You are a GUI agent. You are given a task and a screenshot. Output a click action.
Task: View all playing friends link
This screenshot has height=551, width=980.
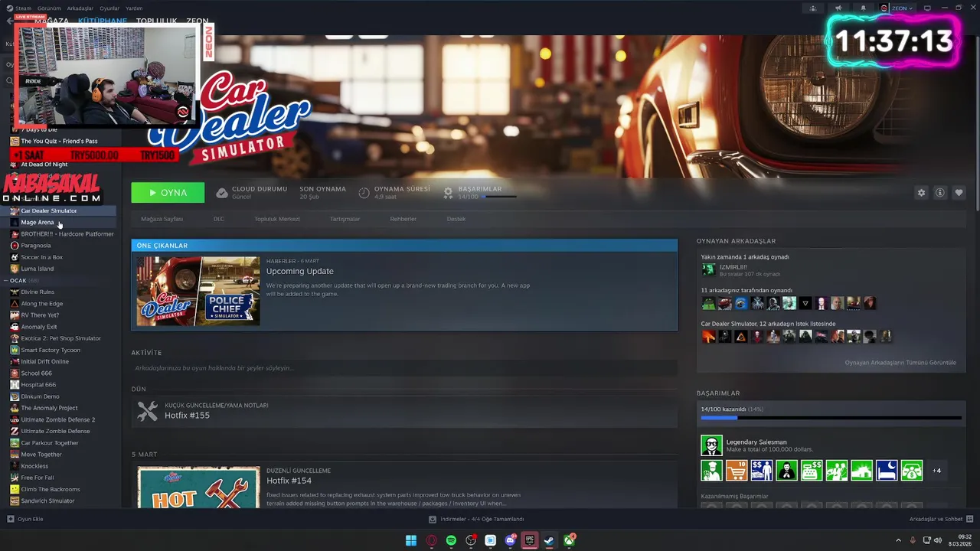coord(900,363)
